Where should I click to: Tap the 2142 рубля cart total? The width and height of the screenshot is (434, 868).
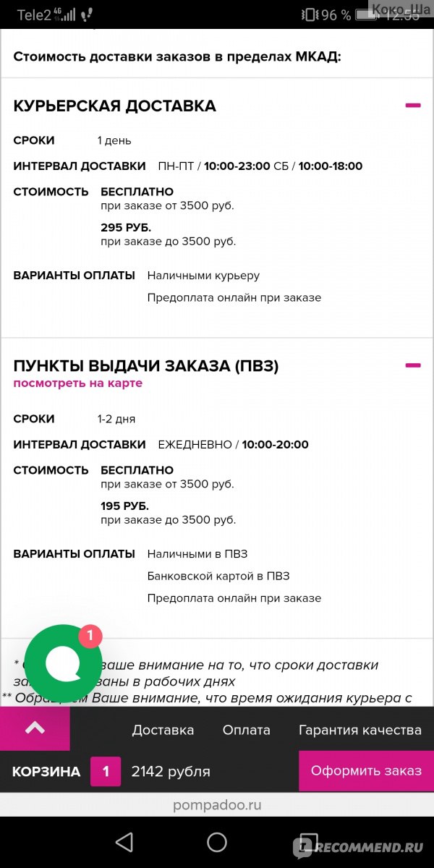[171, 772]
